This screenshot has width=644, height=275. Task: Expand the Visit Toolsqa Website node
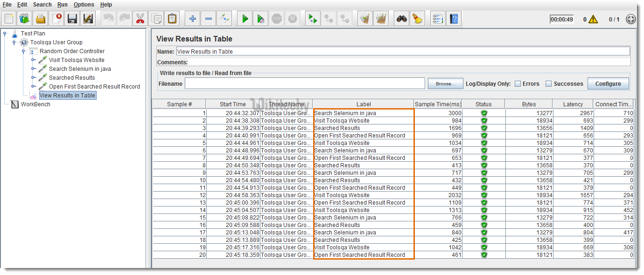33,60
